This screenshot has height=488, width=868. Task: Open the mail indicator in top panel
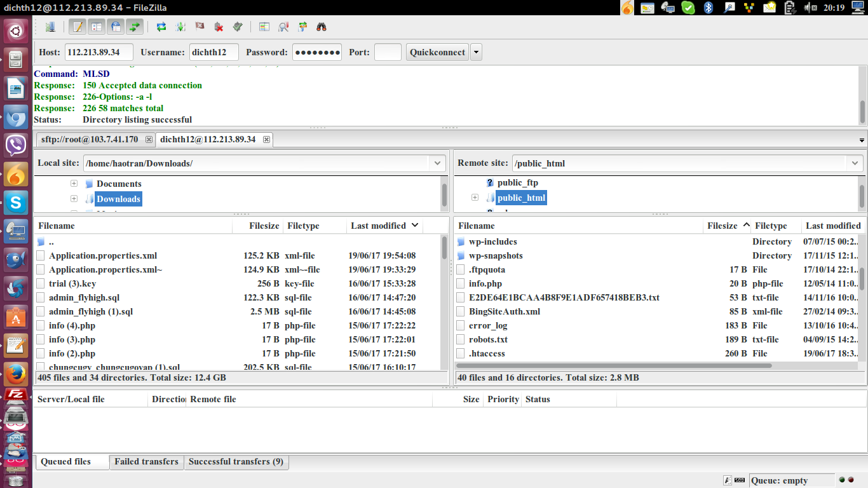(x=770, y=8)
